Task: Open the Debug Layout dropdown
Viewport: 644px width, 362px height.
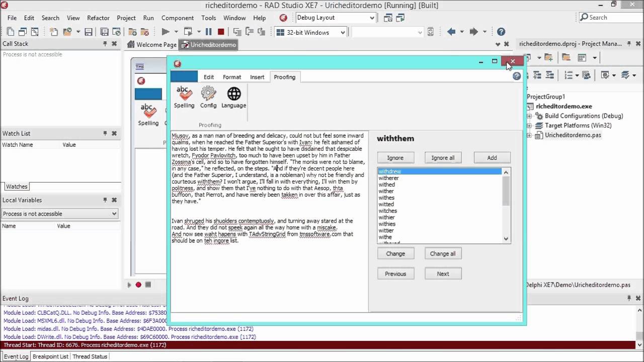Action: pyautogui.click(x=372, y=18)
